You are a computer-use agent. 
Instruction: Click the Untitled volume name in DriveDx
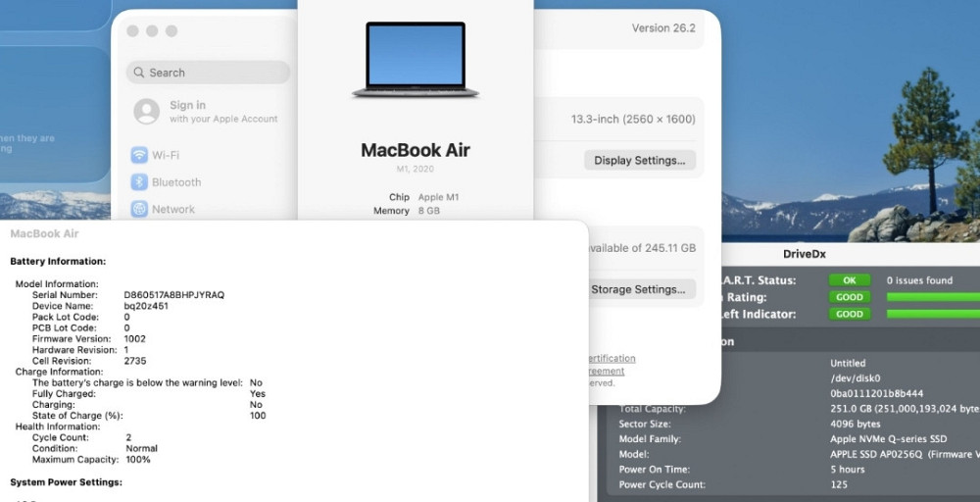[848, 363]
